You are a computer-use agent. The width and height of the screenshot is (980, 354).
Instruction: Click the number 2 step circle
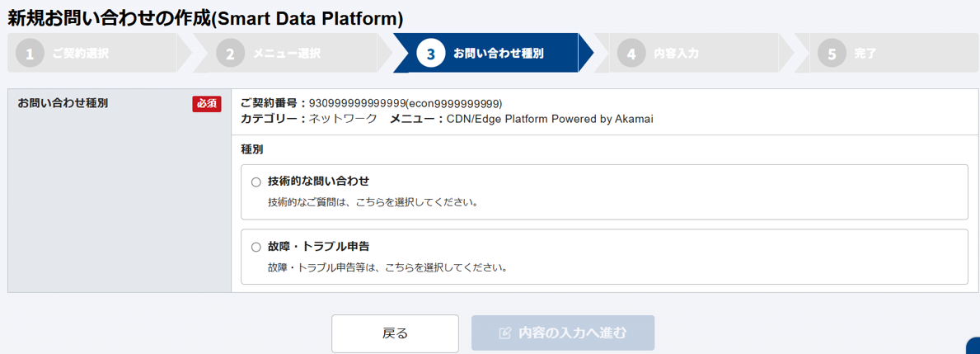pyautogui.click(x=230, y=54)
